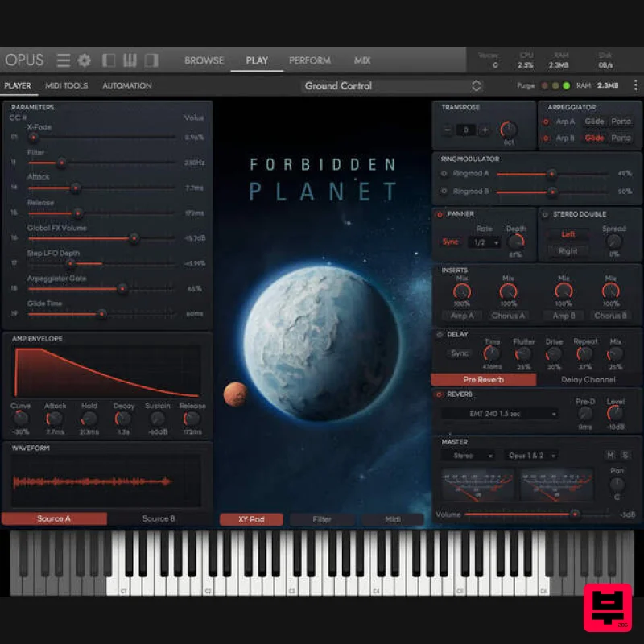
Task: Toggle the Reverb power button
Action: coord(439,394)
